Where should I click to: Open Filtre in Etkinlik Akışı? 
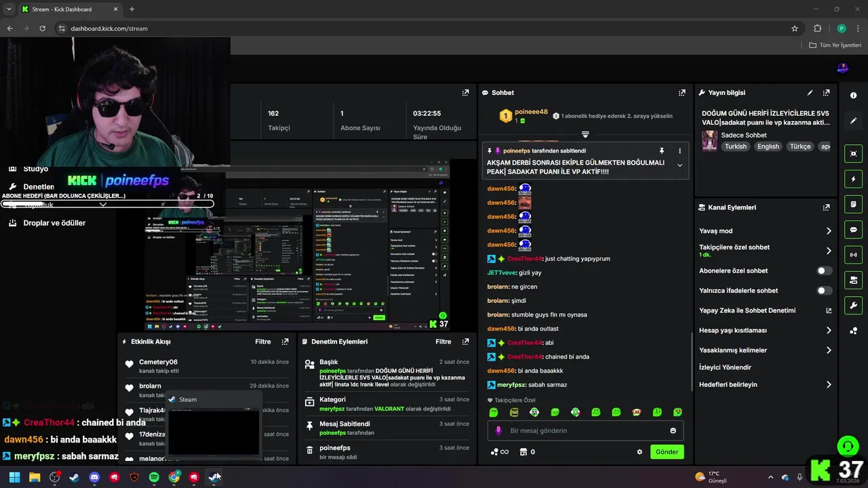point(263,342)
